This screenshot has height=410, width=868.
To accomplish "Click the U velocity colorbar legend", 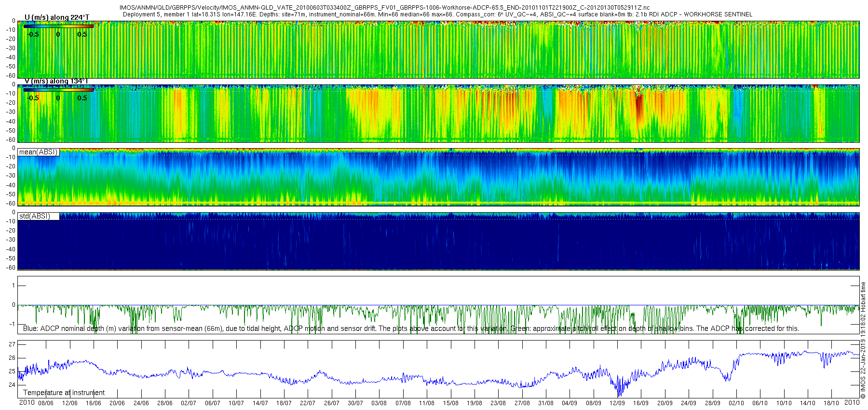I will tap(58, 27).
